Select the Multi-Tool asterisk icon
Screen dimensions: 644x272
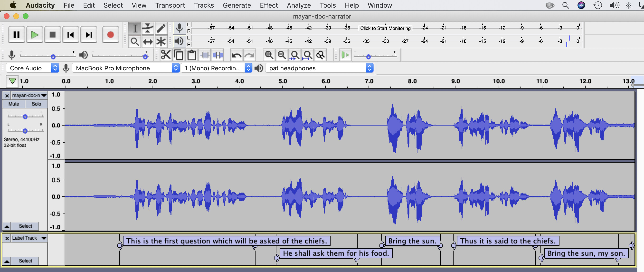[x=161, y=41]
